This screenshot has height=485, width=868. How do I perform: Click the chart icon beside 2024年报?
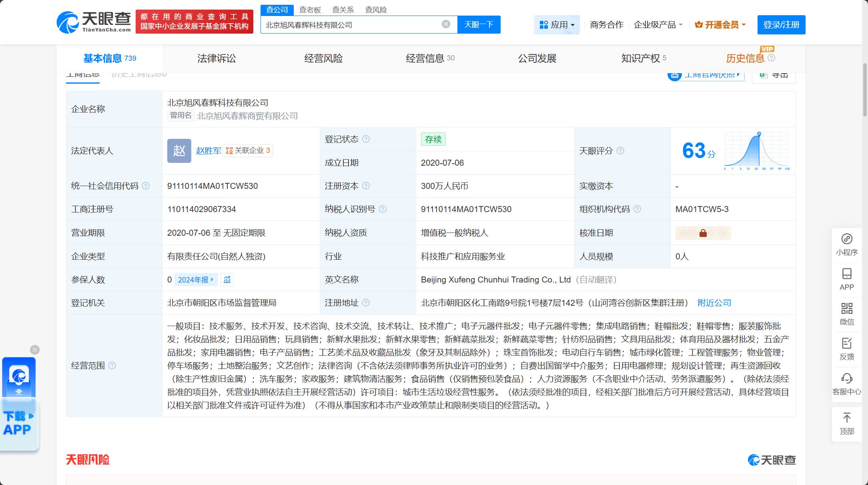coord(227,280)
